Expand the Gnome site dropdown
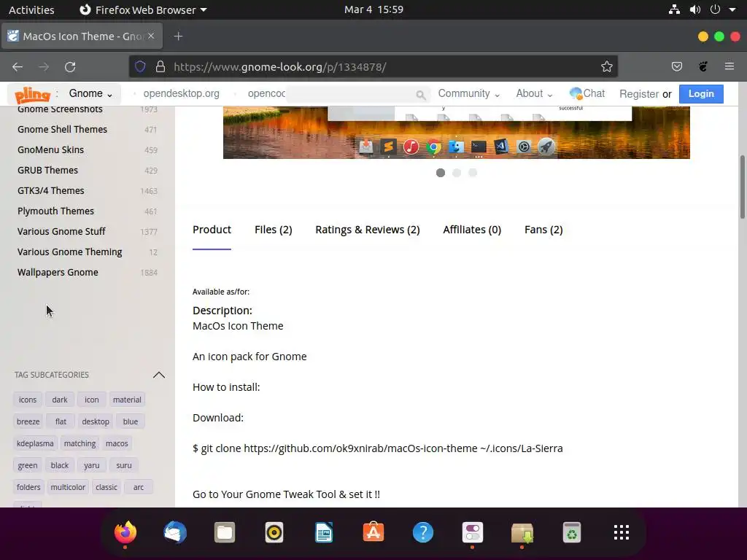This screenshot has width=747, height=560. pos(90,93)
